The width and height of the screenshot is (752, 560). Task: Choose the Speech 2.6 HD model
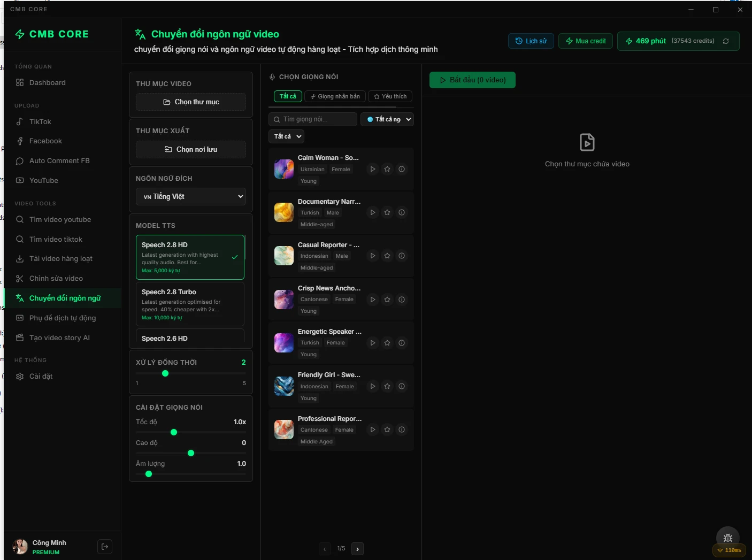pyautogui.click(x=190, y=338)
